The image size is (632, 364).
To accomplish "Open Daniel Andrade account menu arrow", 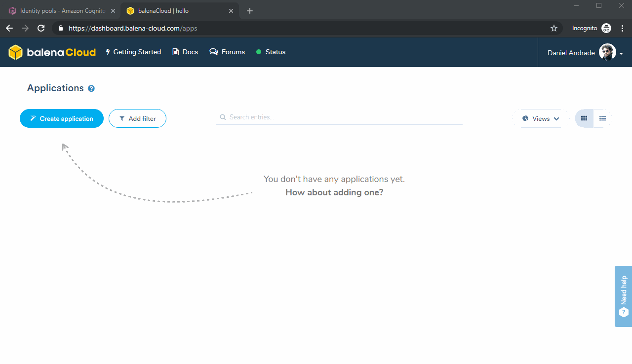I will (x=621, y=53).
